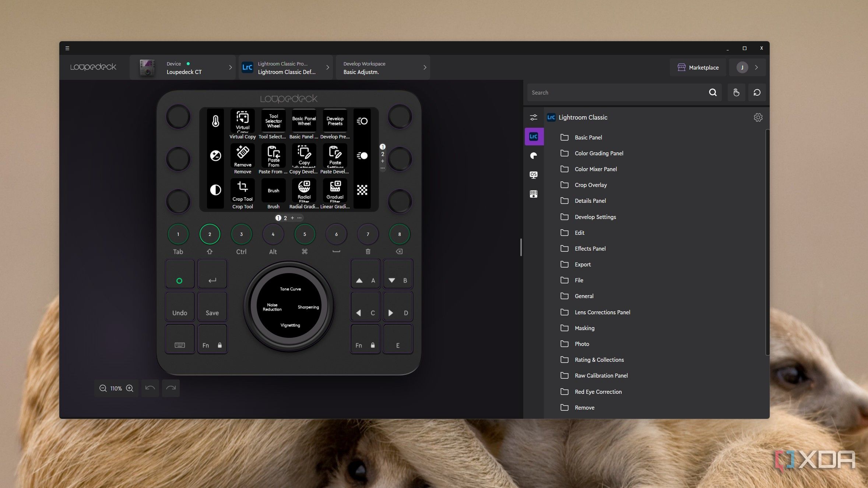Screen dimensions: 868x488
Task: Click the undo arrow below the device preview
Action: point(150,388)
